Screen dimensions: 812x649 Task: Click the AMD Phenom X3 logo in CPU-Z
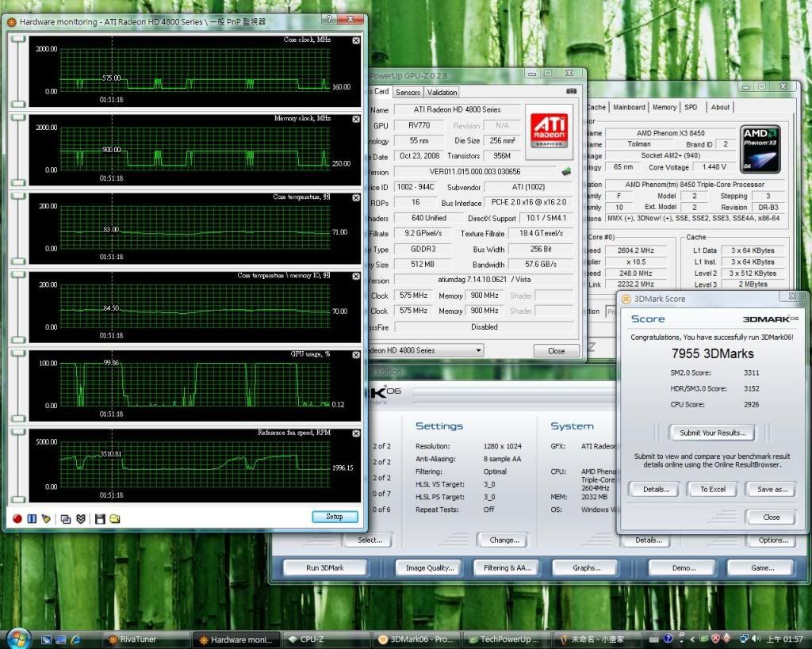coord(760,149)
